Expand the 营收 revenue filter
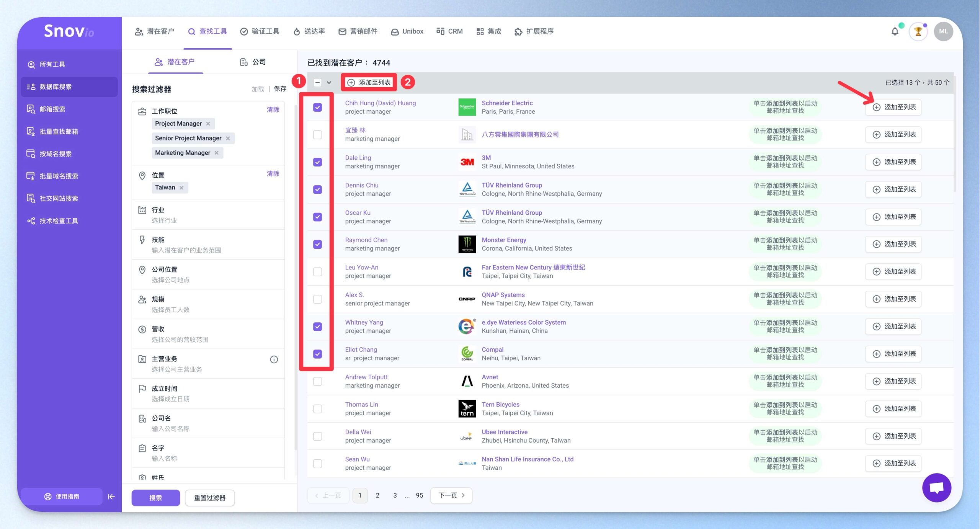 pos(208,334)
